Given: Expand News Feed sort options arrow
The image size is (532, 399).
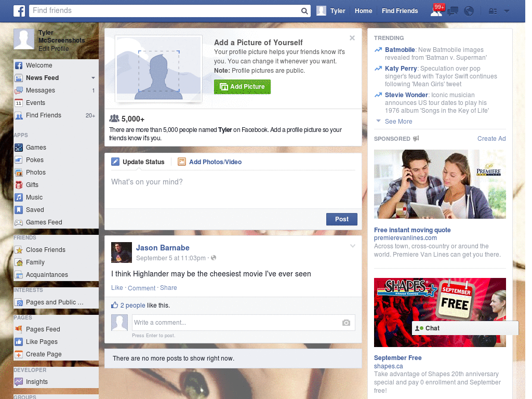Looking at the screenshot, I should [x=93, y=78].
